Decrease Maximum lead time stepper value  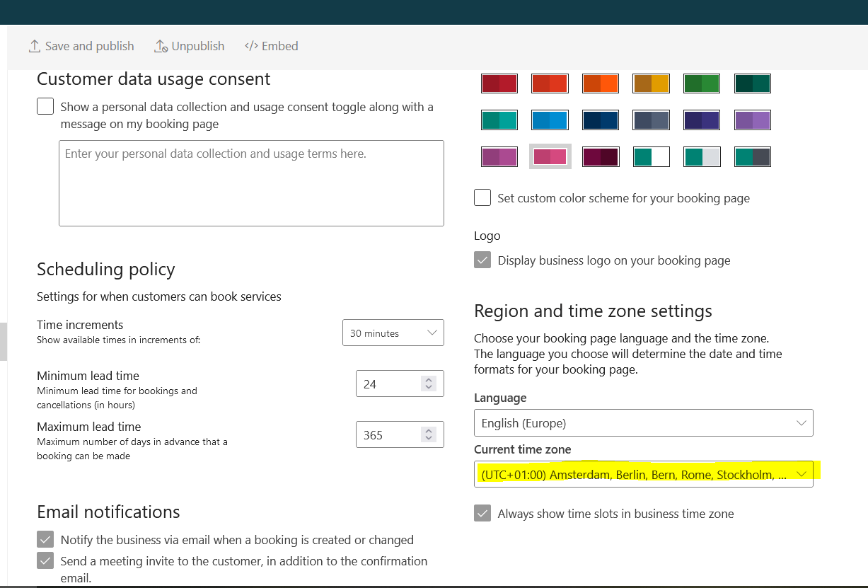coord(428,439)
